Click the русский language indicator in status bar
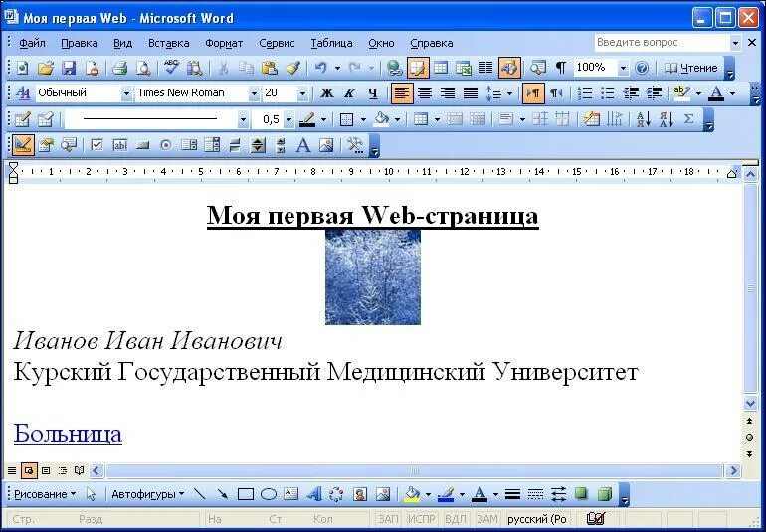766x532 pixels. coord(537,519)
